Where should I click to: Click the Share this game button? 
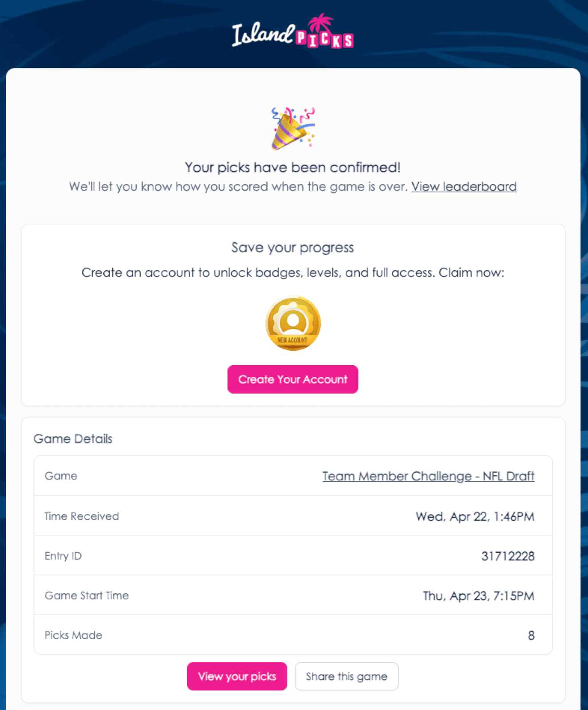(346, 676)
